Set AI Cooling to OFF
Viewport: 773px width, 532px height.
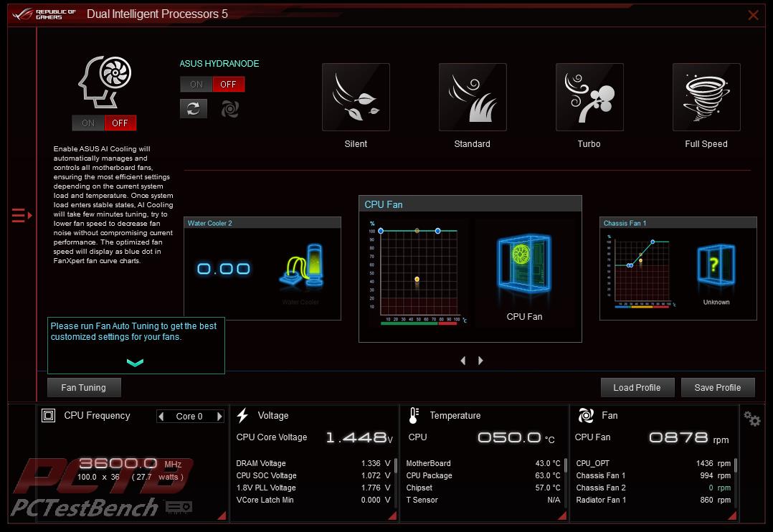[x=120, y=123]
